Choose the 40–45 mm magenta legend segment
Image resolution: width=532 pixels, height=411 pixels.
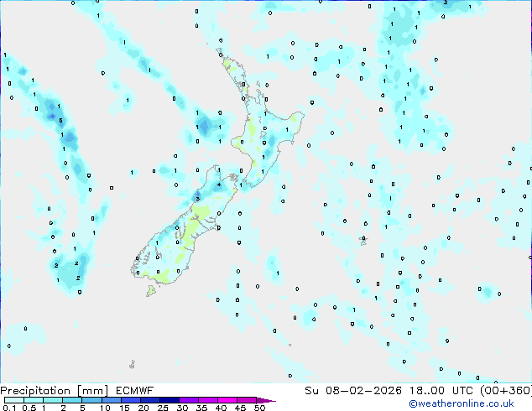coord(227,400)
